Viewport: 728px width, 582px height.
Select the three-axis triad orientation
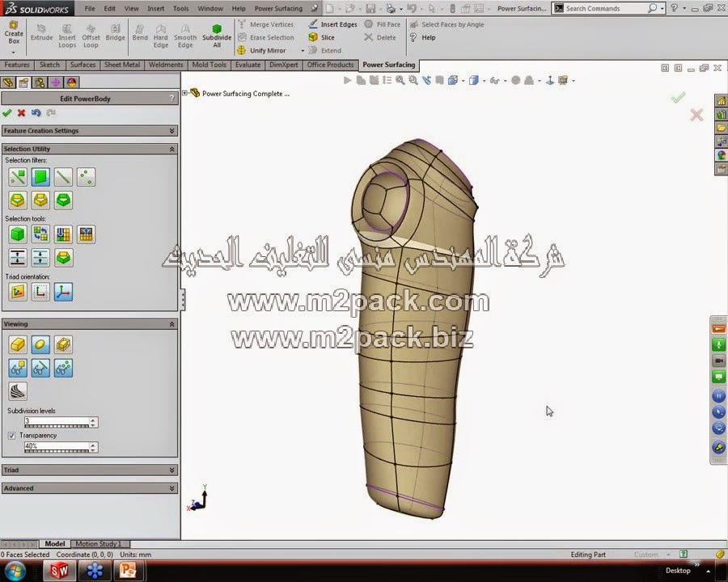click(63, 292)
